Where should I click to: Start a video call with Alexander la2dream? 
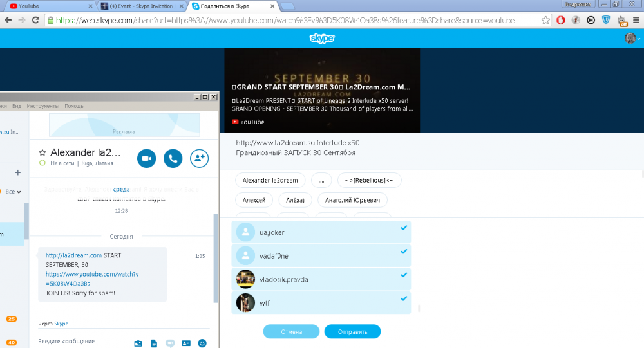pos(146,158)
